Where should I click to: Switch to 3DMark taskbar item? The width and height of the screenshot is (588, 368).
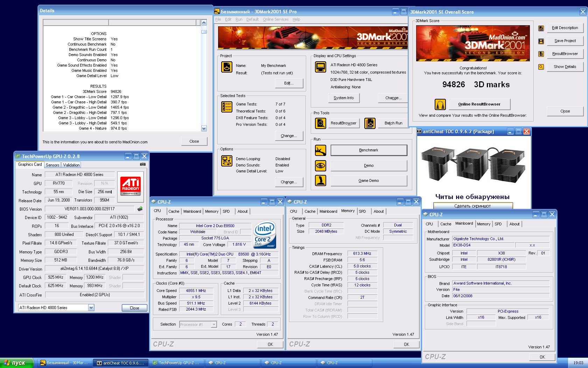[64, 363]
